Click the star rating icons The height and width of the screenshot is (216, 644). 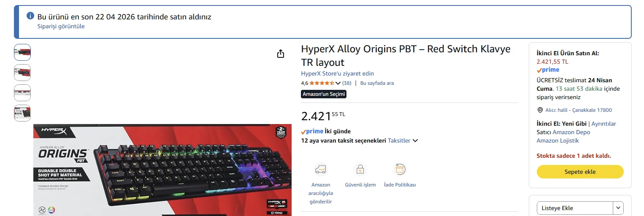coord(322,83)
